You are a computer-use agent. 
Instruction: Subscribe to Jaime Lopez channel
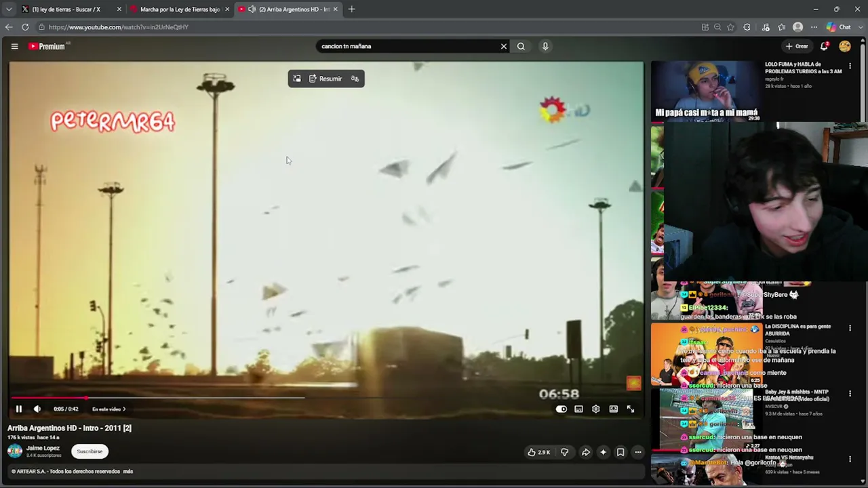(x=90, y=451)
